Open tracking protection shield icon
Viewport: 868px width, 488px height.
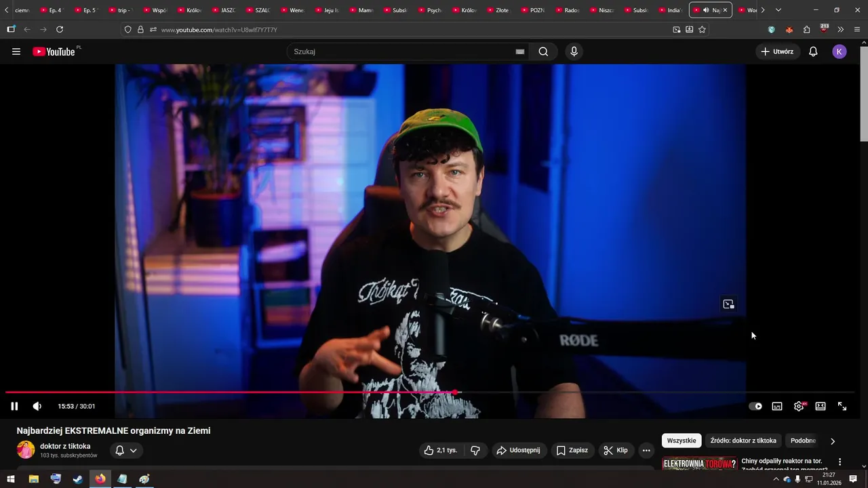(x=128, y=30)
